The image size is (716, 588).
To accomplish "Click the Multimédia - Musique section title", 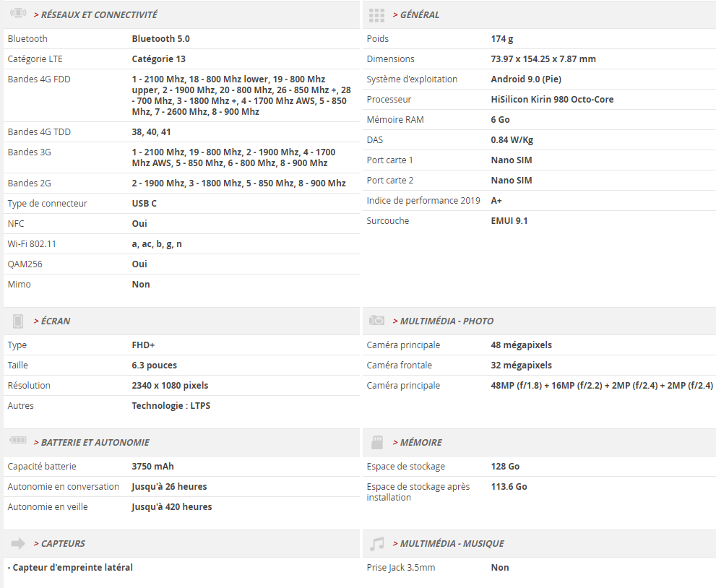I will [452, 543].
